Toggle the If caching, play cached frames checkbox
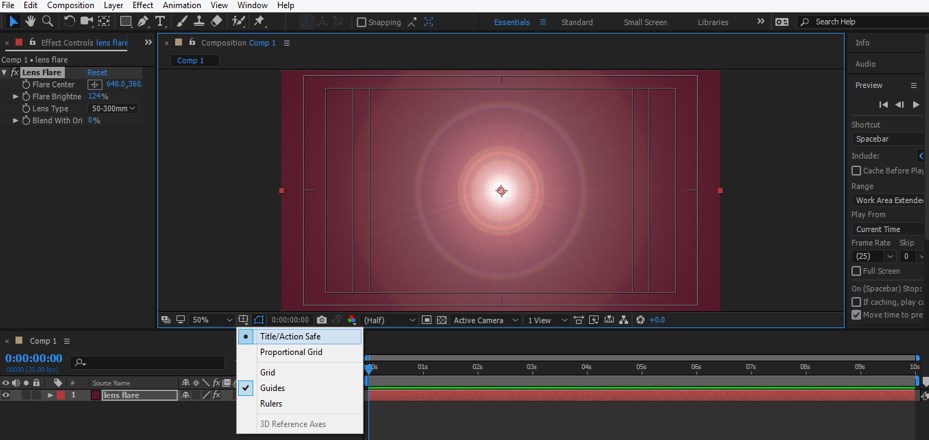This screenshot has height=440, width=929. pyautogui.click(x=856, y=302)
